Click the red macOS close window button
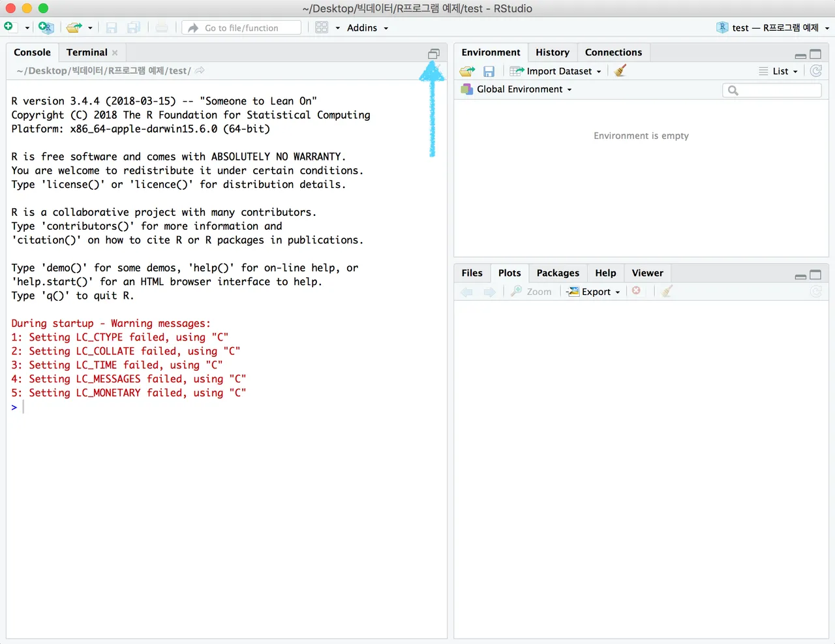835x644 pixels. click(10, 8)
